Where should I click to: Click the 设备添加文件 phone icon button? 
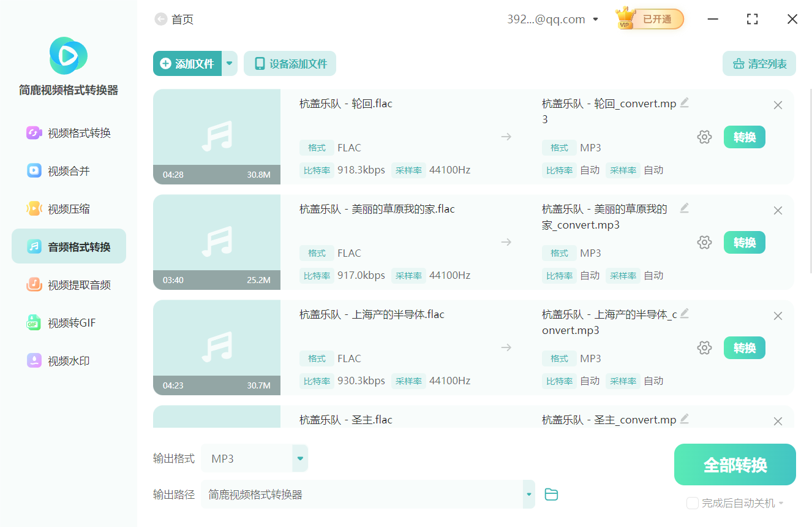[x=290, y=64]
